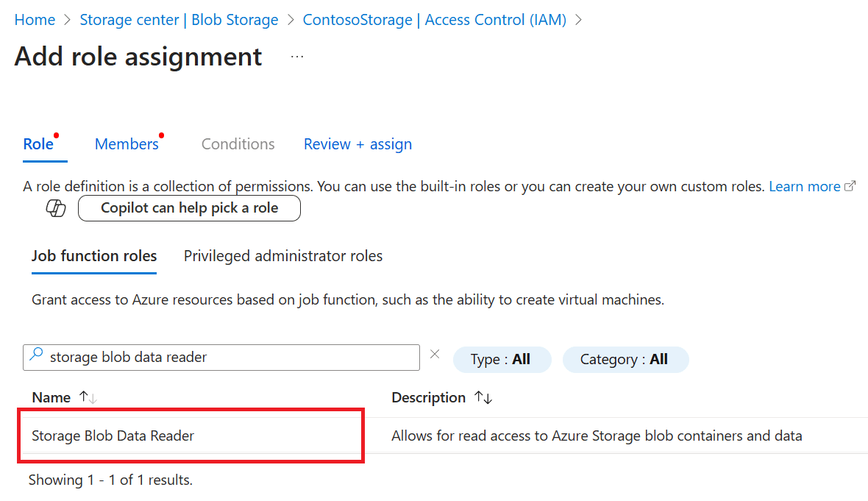Screen dimensions: 868x501
Task: Open the Category : All filter
Action: (x=625, y=359)
